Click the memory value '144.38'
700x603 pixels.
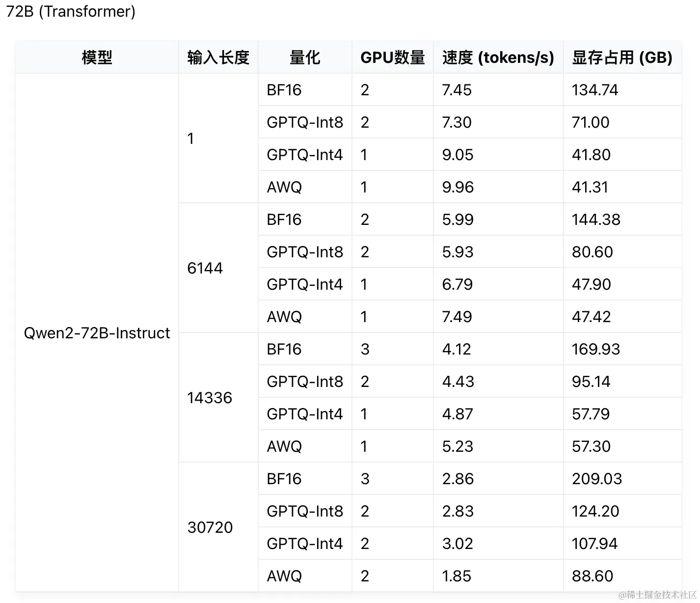click(x=596, y=219)
